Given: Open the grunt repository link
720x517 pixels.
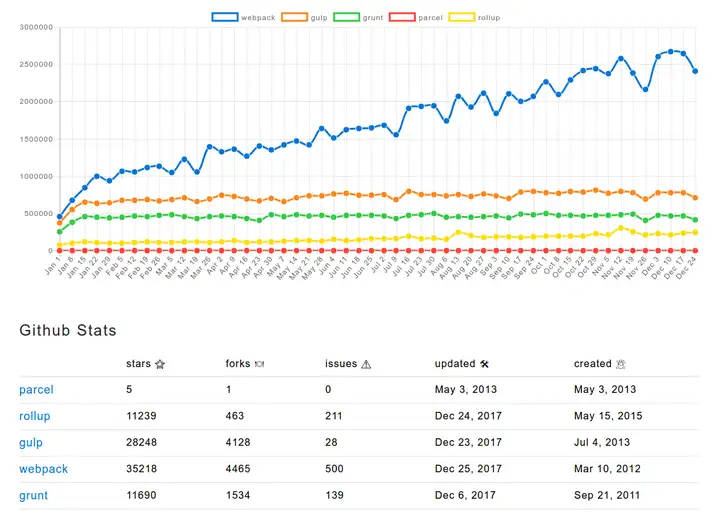Looking at the screenshot, I should coord(34,495).
